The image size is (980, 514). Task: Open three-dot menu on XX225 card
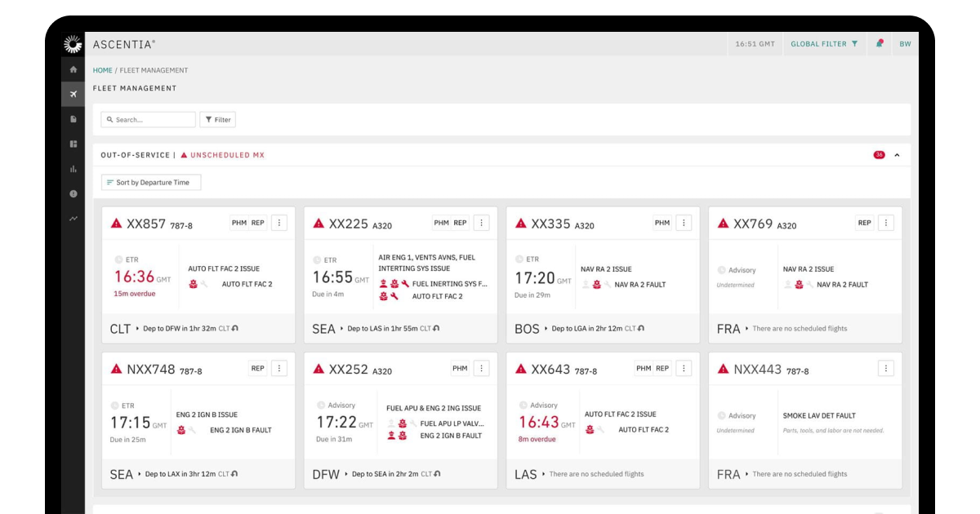point(482,223)
